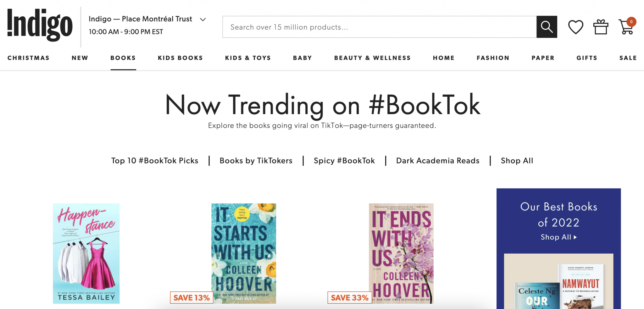Open Books by TikTokers

pos(256,161)
